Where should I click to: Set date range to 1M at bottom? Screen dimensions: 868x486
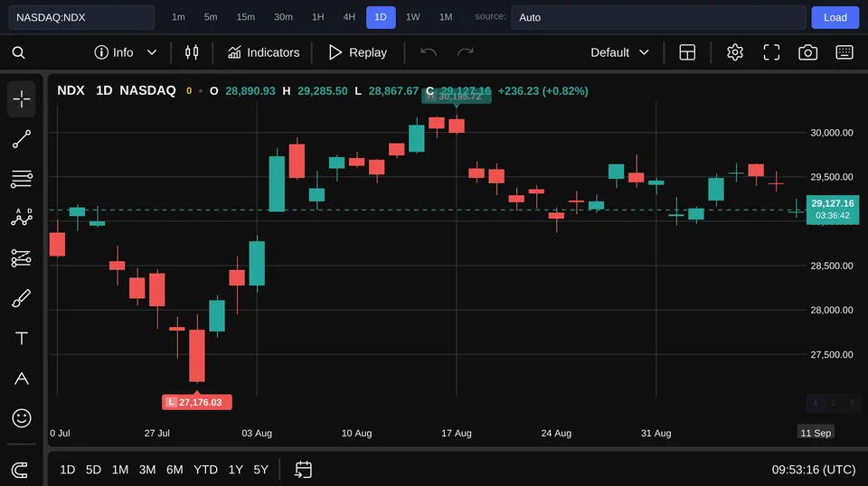coord(120,470)
